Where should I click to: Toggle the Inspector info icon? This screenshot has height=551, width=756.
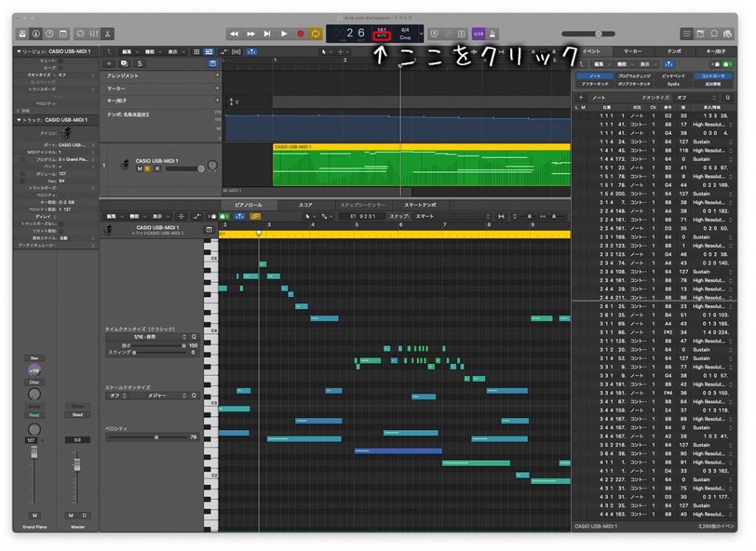(x=35, y=34)
